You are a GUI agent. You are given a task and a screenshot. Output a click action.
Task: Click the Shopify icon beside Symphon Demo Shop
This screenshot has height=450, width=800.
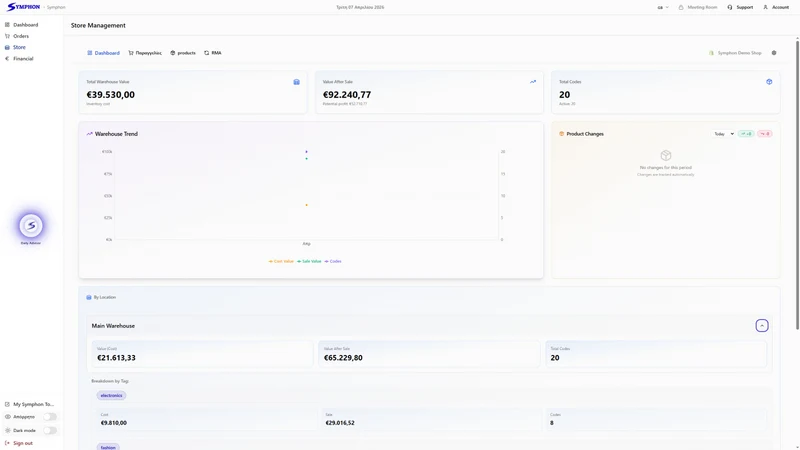point(711,53)
